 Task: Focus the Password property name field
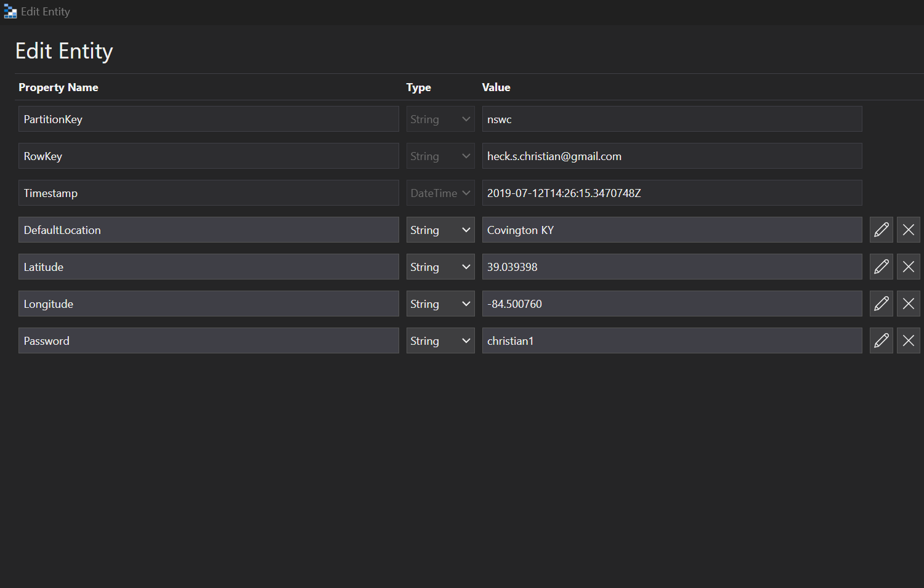209,340
